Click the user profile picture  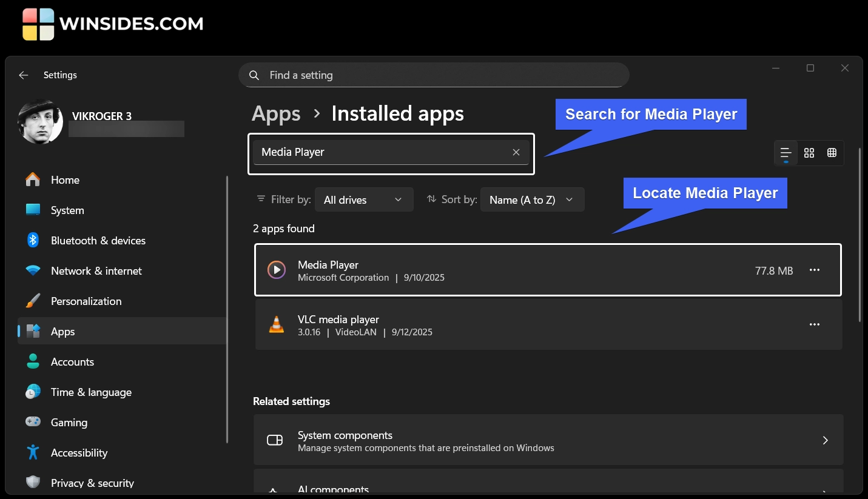click(x=40, y=121)
